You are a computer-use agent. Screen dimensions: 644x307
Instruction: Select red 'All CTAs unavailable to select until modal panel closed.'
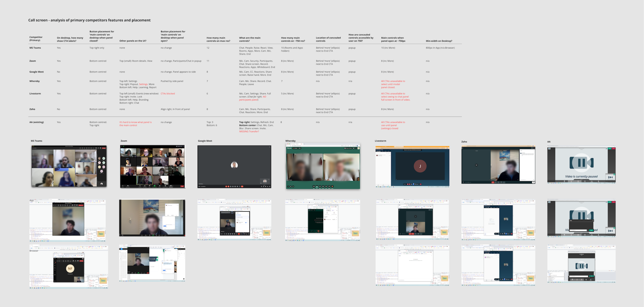tap(393, 84)
